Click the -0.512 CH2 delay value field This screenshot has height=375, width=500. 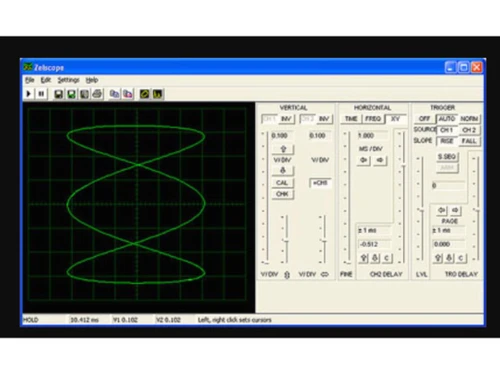[375, 244]
